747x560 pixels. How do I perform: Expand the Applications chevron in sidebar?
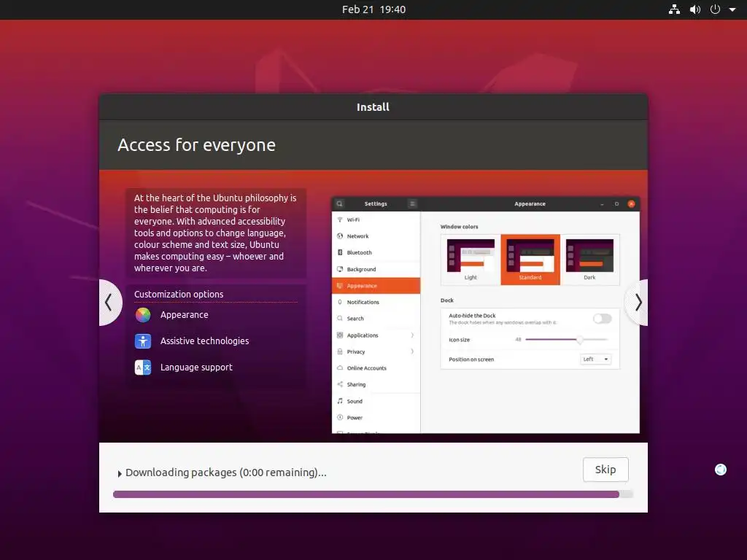pyautogui.click(x=412, y=335)
